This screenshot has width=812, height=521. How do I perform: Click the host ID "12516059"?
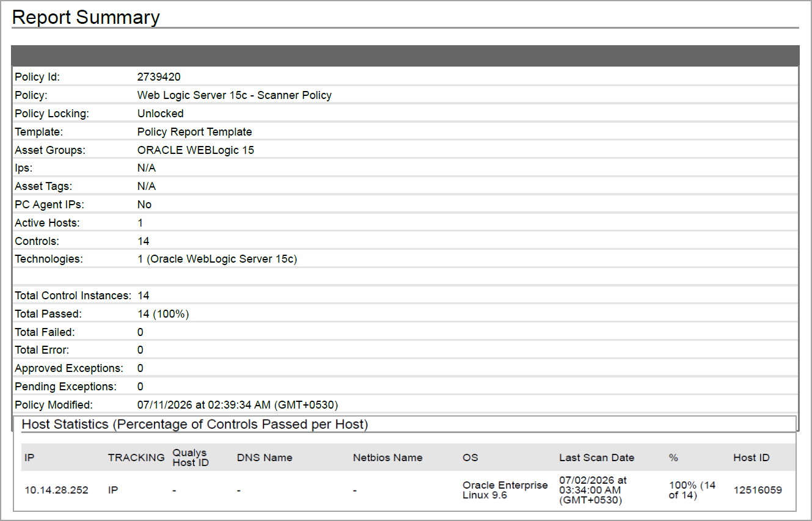(x=758, y=490)
